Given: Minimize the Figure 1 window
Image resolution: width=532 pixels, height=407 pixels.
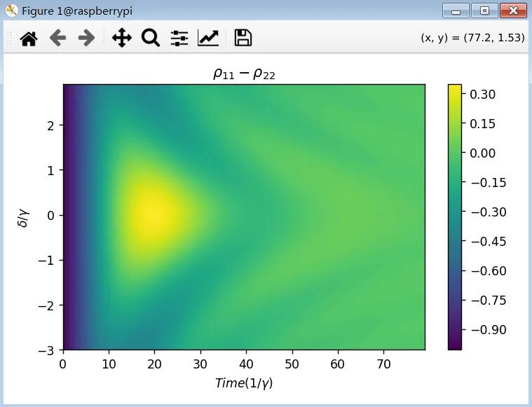Looking at the screenshot, I should pyautogui.click(x=456, y=11).
